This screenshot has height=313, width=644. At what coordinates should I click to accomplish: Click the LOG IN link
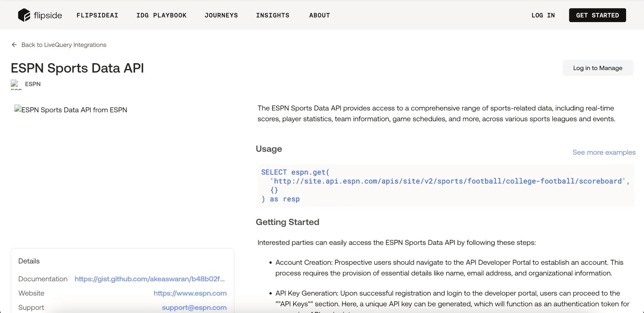point(543,15)
